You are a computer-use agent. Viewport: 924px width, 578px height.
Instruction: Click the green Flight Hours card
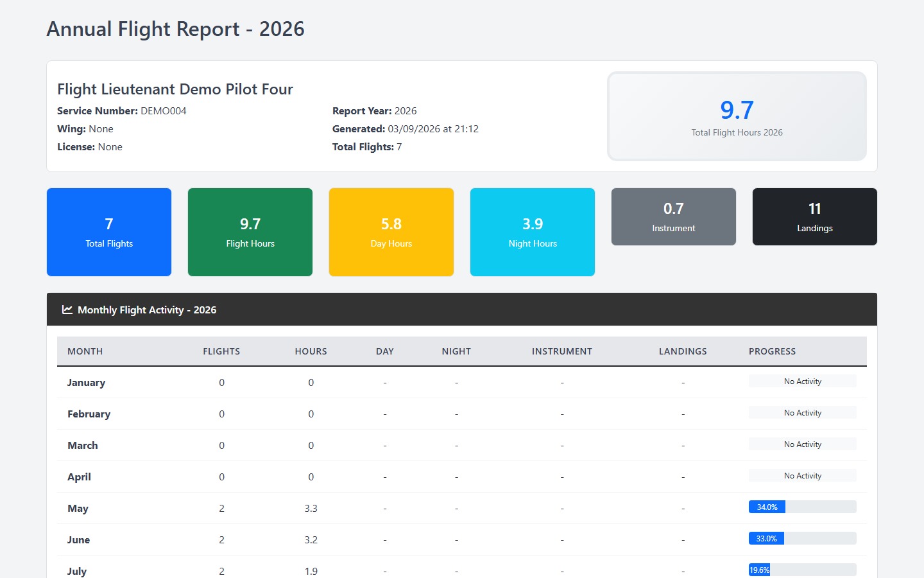(250, 232)
